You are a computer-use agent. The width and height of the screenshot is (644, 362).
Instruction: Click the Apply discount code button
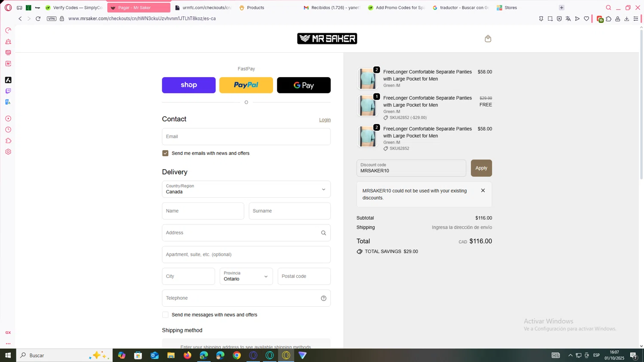click(481, 168)
